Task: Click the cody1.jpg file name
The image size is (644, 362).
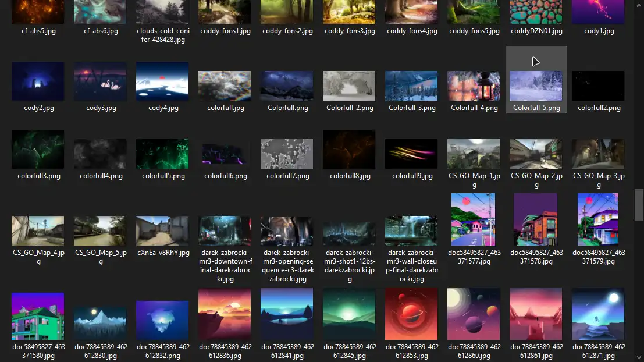Action: [599, 31]
